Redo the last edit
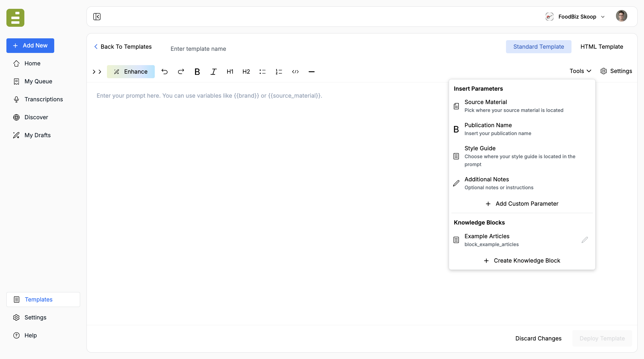 (x=181, y=71)
